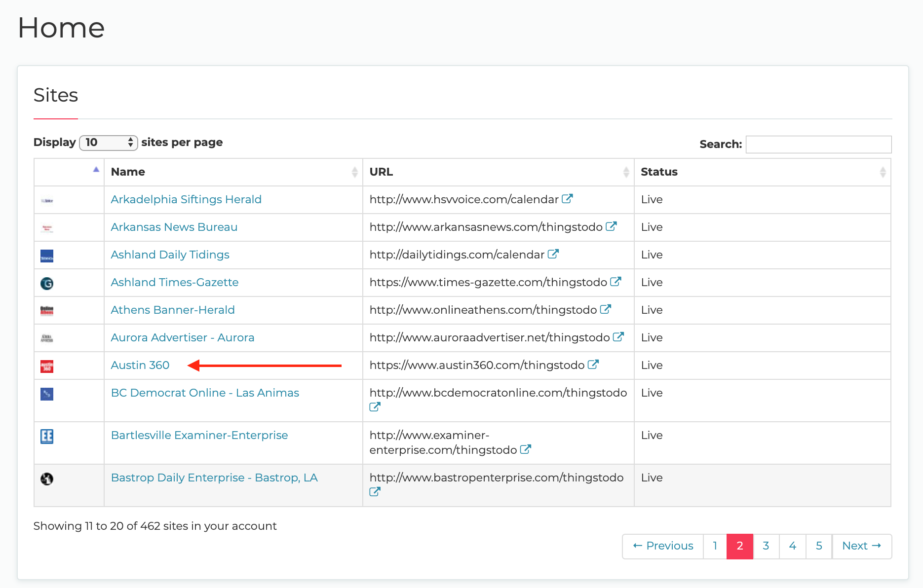Open the Austin 360 site link
923x588 pixels.
point(140,365)
